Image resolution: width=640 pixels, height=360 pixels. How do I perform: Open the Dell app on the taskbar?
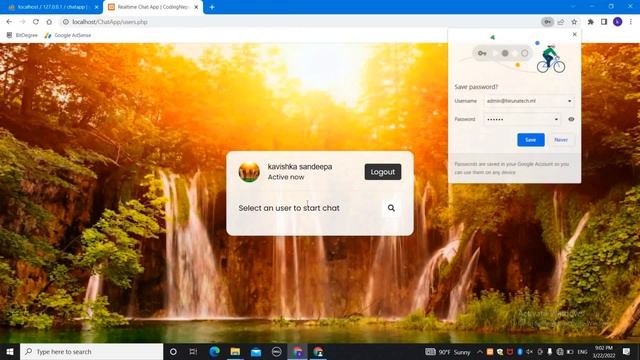pyautogui.click(x=276, y=351)
